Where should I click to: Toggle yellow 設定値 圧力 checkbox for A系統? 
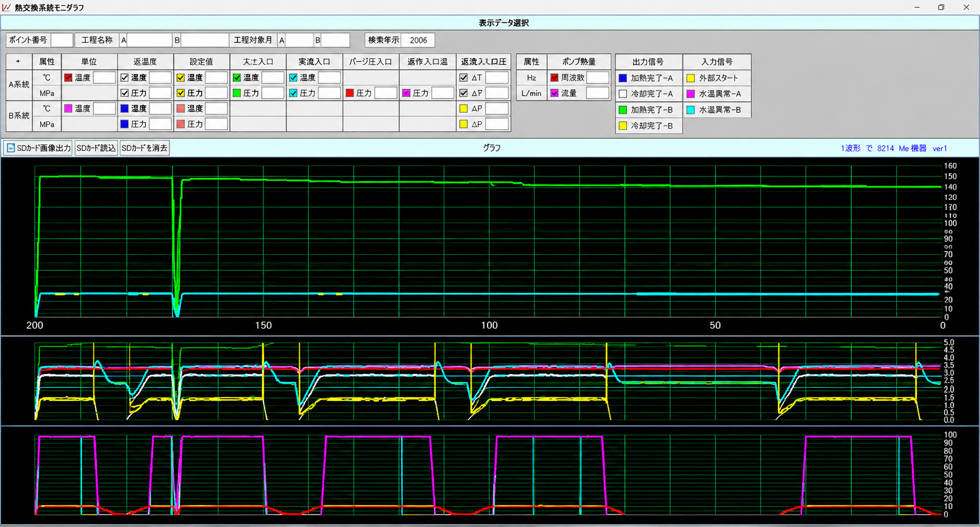(x=181, y=93)
